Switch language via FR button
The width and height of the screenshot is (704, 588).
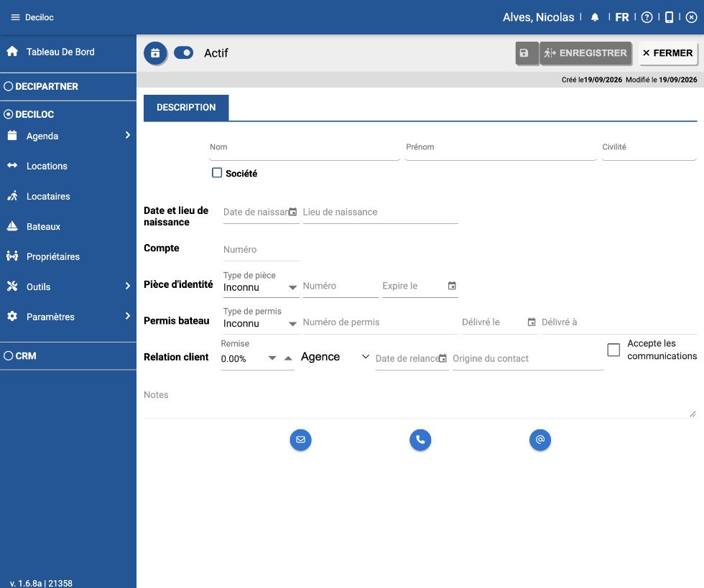coord(622,17)
